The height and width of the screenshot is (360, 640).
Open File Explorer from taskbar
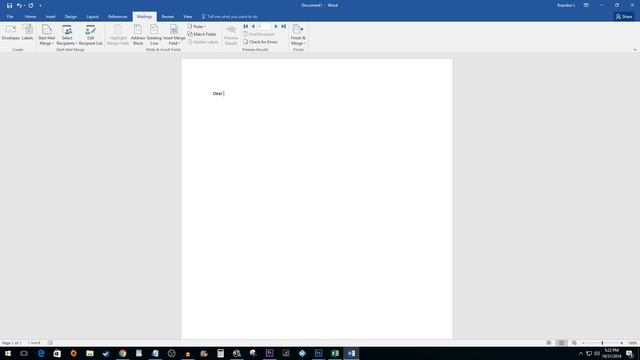[90, 353]
